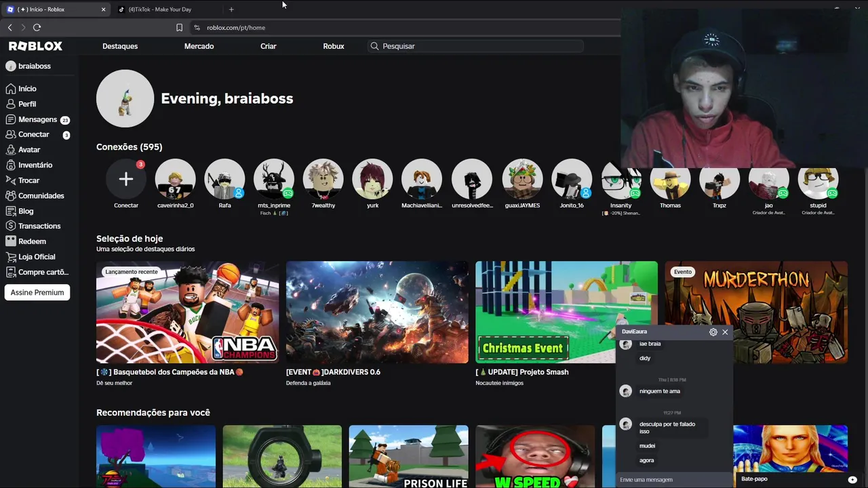Open the Jonito_16 friend avatar
The height and width of the screenshot is (488, 868).
(572, 179)
